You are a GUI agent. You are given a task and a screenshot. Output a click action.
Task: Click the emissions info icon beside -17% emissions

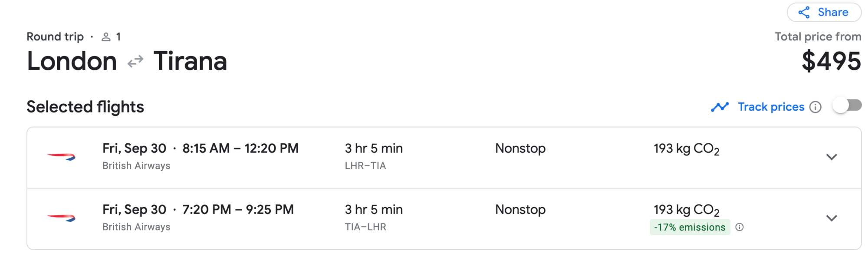click(740, 227)
